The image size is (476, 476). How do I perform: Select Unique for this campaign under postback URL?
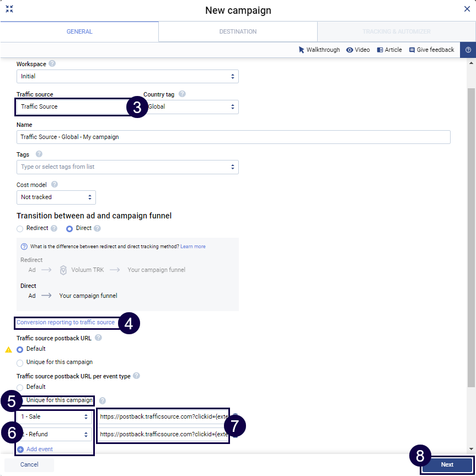pyautogui.click(x=20, y=362)
